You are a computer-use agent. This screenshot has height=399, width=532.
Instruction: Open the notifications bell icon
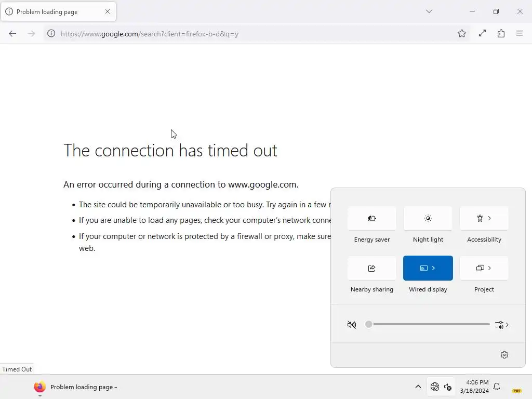497,387
